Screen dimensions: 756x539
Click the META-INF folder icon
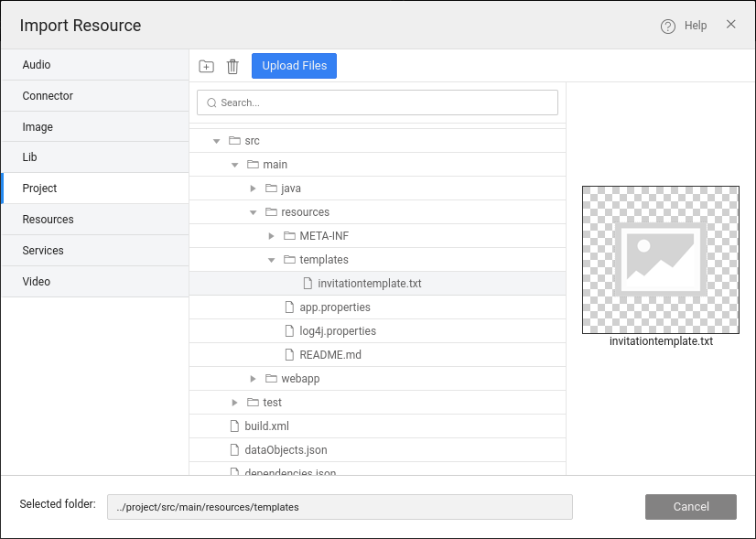coord(289,236)
